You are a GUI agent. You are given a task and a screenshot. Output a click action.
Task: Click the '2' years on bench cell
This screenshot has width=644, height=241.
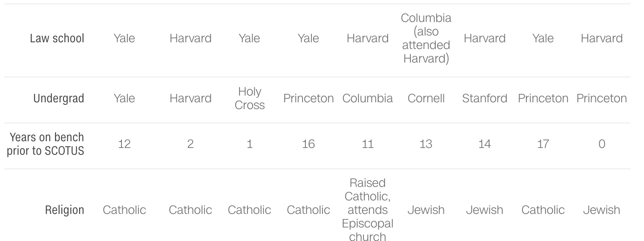tap(190, 144)
